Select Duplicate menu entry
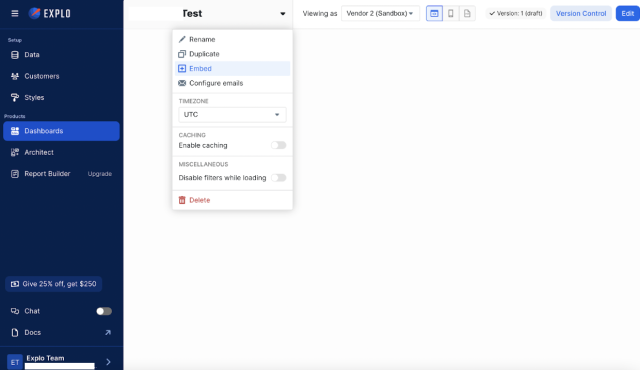 tap(232, 54)
